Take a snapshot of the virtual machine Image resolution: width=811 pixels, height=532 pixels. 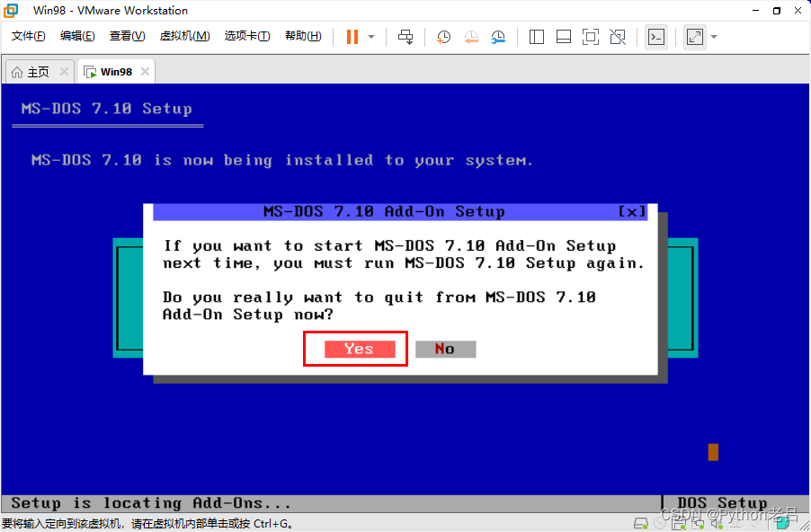[444, 37]
